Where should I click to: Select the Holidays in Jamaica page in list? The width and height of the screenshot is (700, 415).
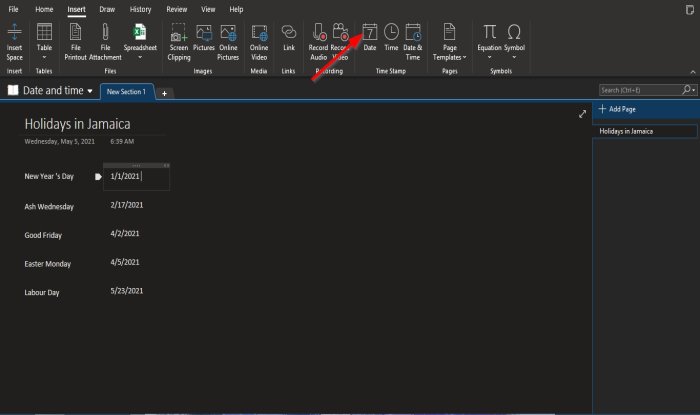coord(645,131)
